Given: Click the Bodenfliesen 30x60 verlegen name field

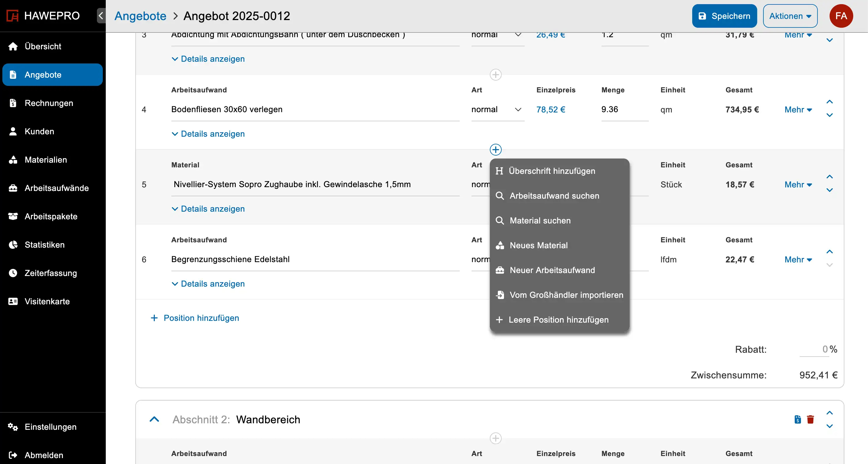Looking at the screenshot, I should (315, 110).
